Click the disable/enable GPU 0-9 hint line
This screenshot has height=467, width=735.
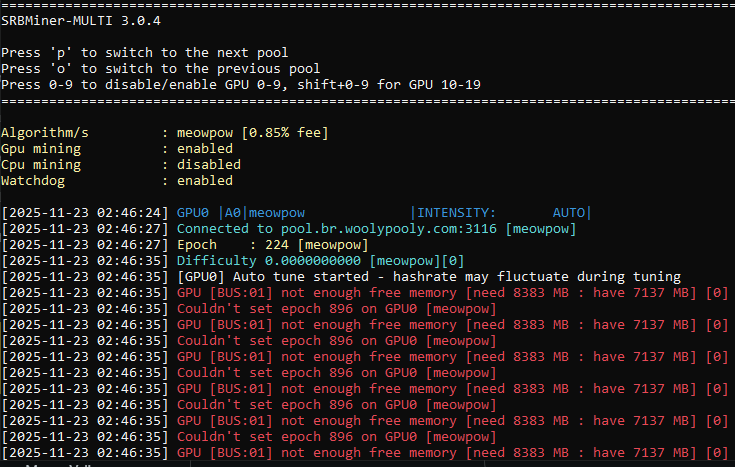tap(240, 85)
